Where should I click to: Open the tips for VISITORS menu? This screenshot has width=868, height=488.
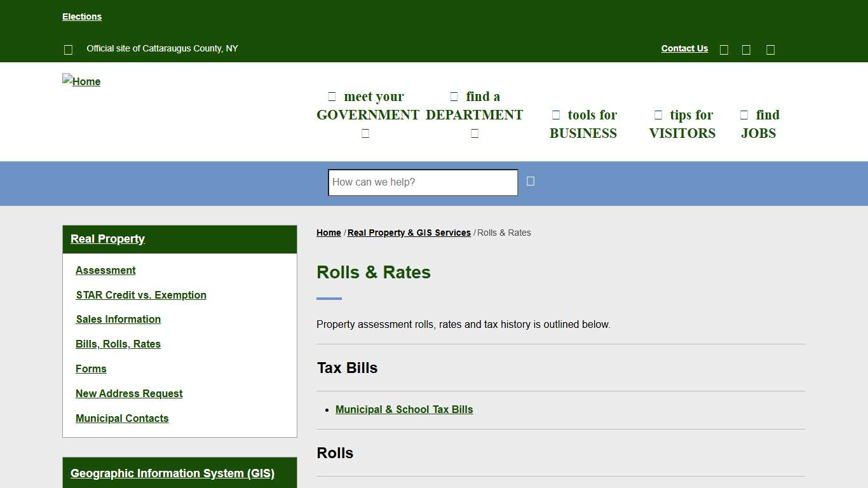(x=682, y=124)
